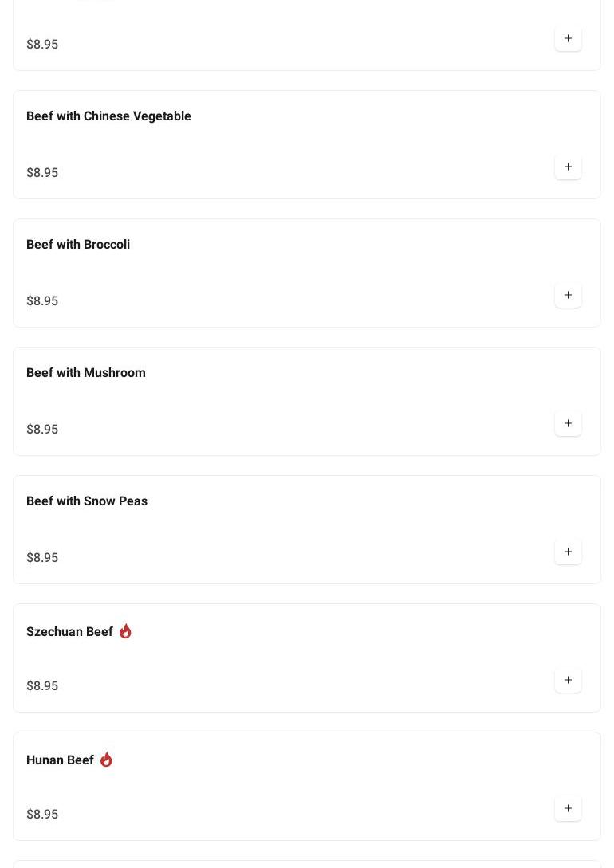
Task: Open the Beef with Mushroom menu item
Action: [x=86, y=373]
